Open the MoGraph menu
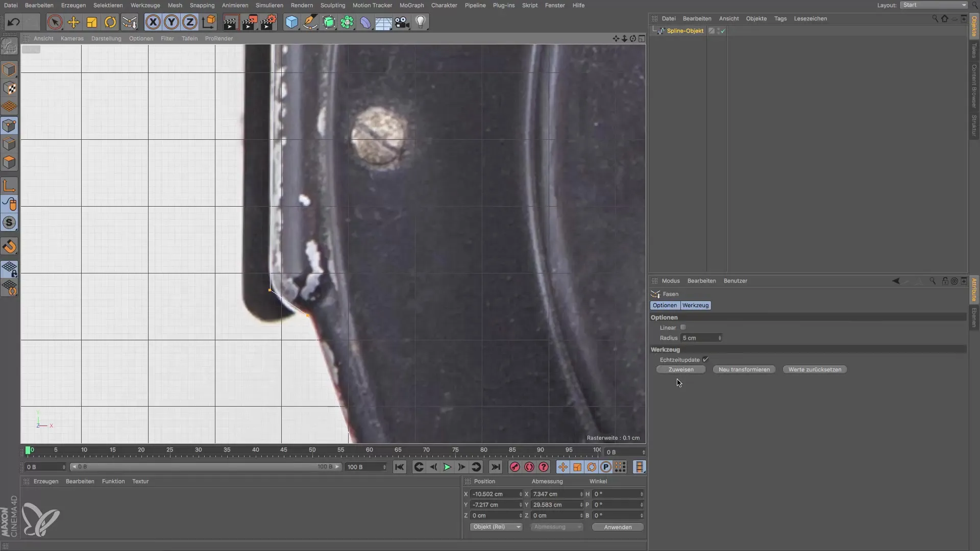 click(x=411, y=5)
